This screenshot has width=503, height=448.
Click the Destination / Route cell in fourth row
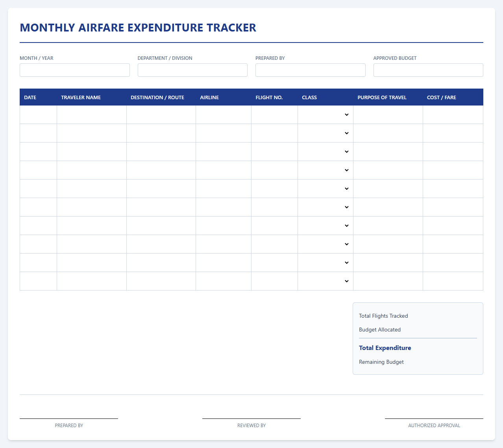[161, 170]
